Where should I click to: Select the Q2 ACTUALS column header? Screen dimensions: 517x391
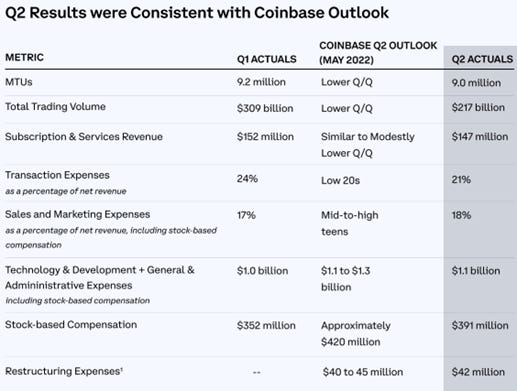(x=482, y=59)
